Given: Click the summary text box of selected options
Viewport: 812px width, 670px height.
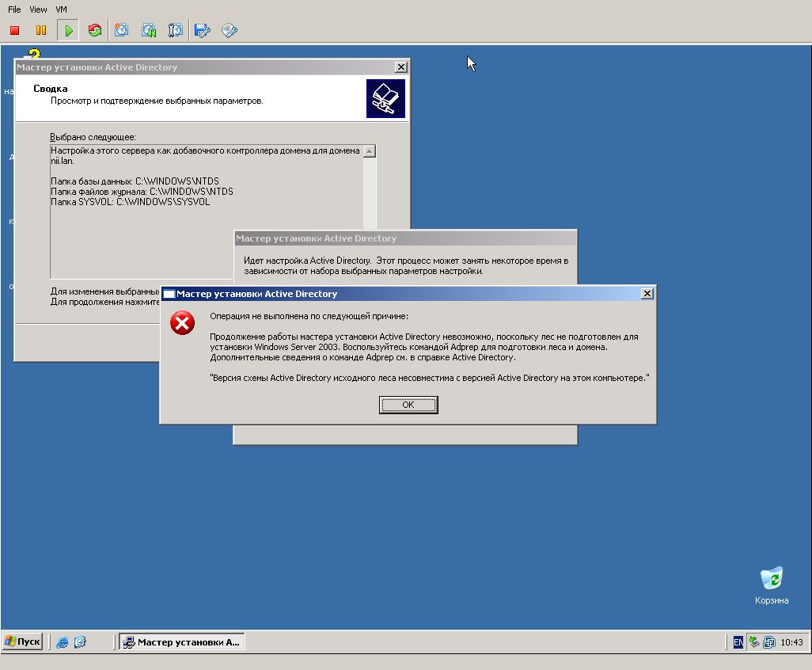Looking at the screenshot, I should tap(213, 212).
